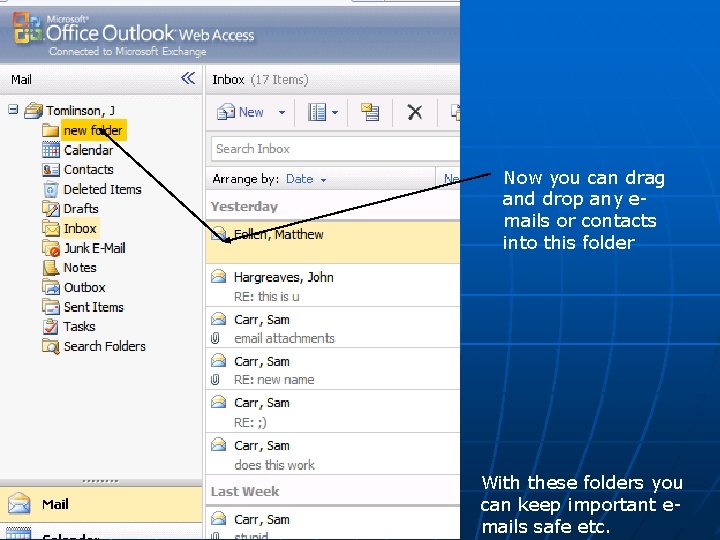Click the attachment paperclip on 'email attachments'
The image size is (720, 540).
(x=214, y=338)
